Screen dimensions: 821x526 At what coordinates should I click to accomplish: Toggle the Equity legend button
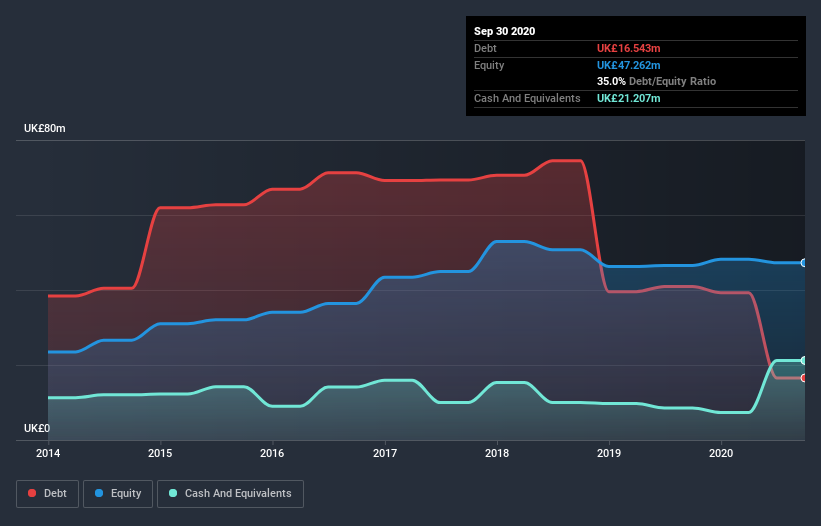click(118, 494)
